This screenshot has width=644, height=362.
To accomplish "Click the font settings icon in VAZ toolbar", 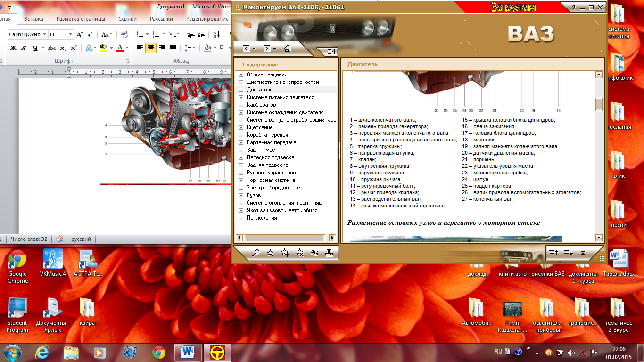I will [314, 253].
